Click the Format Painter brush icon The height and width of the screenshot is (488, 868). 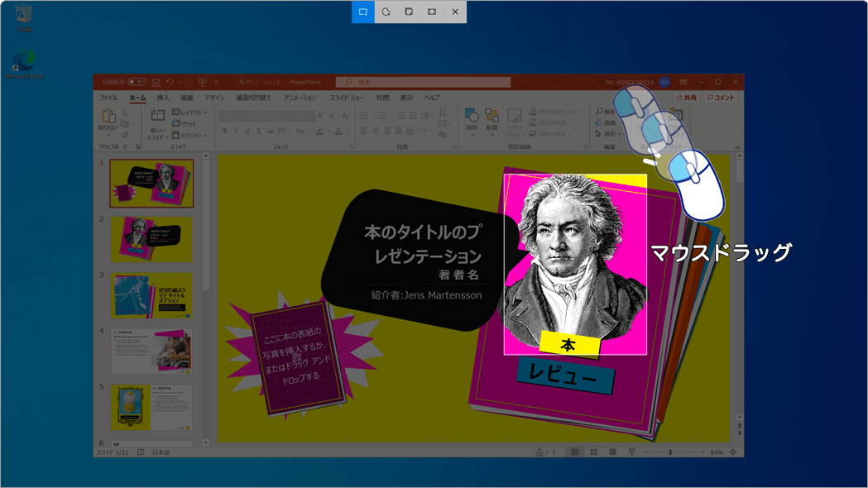(x=125, y=135)
